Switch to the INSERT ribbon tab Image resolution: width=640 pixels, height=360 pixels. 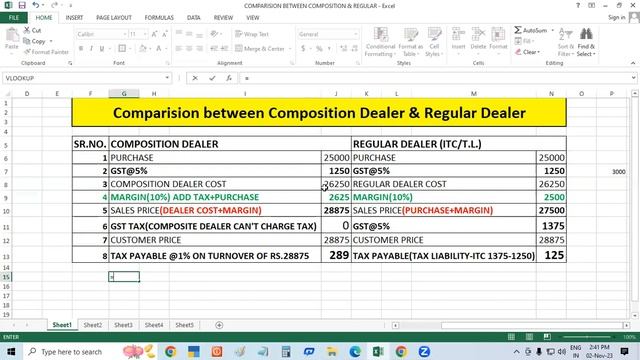(74, 18)
